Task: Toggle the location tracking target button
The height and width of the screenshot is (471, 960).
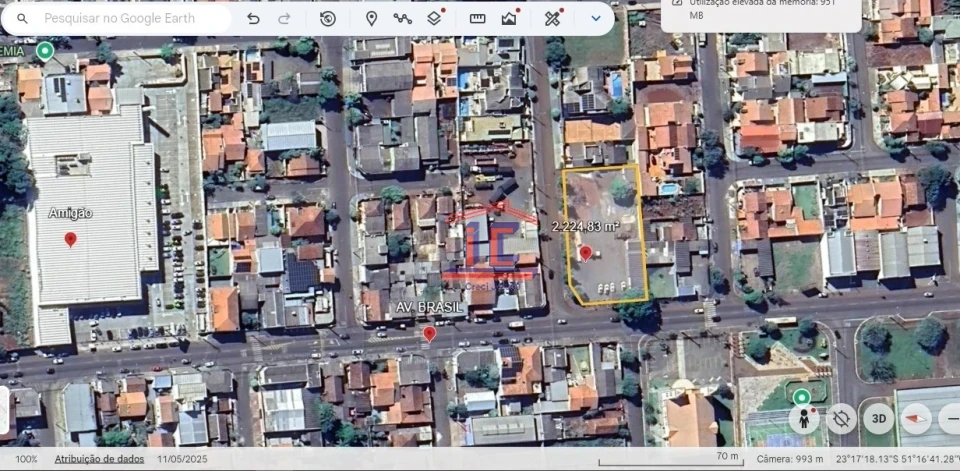Action: 840,418
